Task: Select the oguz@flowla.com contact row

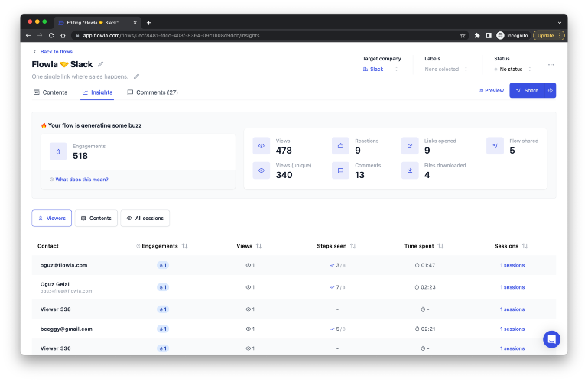Action: 294,265
